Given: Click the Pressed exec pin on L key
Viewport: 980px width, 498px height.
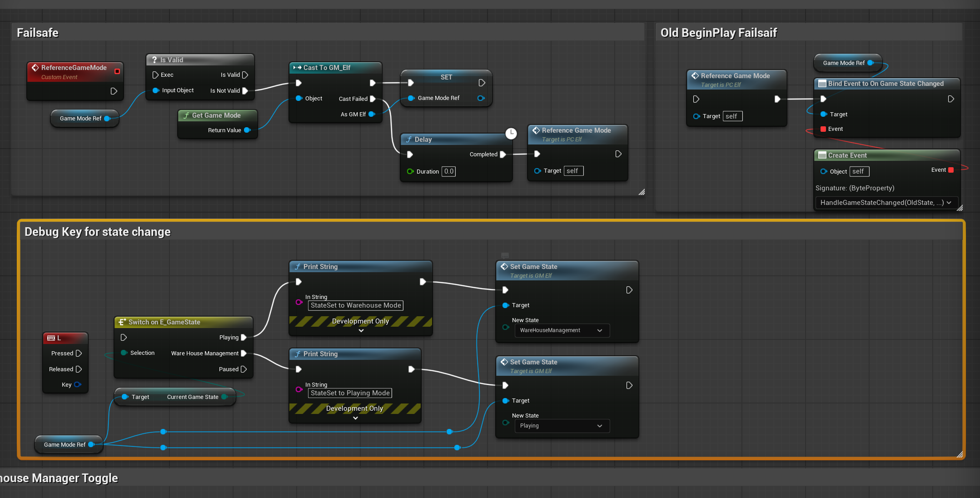Looking at the screenshot, I should (79, 354).
